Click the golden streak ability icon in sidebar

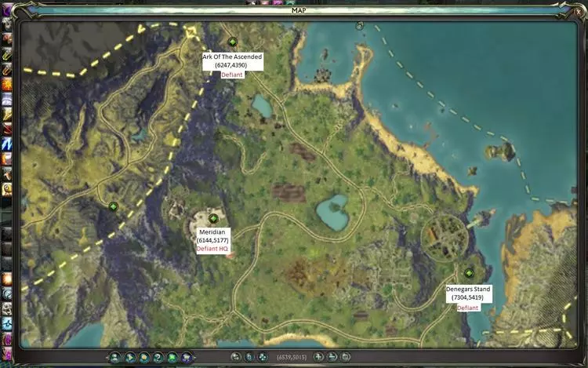(x=7, y=115)
